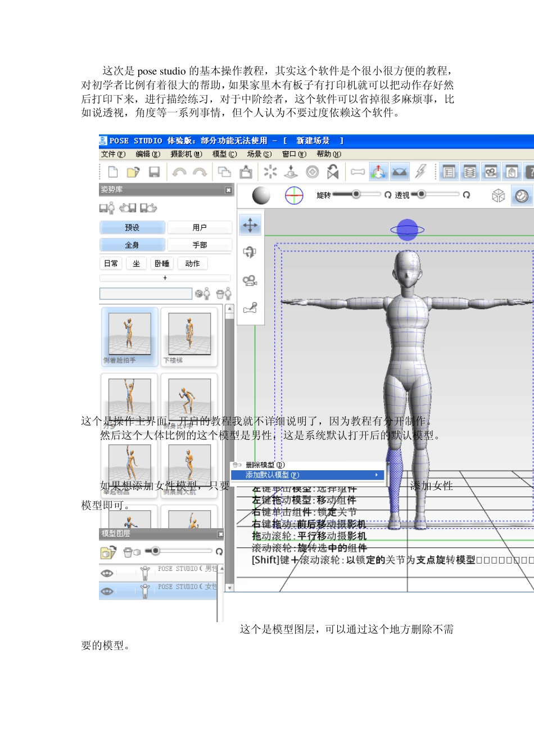Click the plus bar to add category
534x756 pixels.
tap(165, 278)
